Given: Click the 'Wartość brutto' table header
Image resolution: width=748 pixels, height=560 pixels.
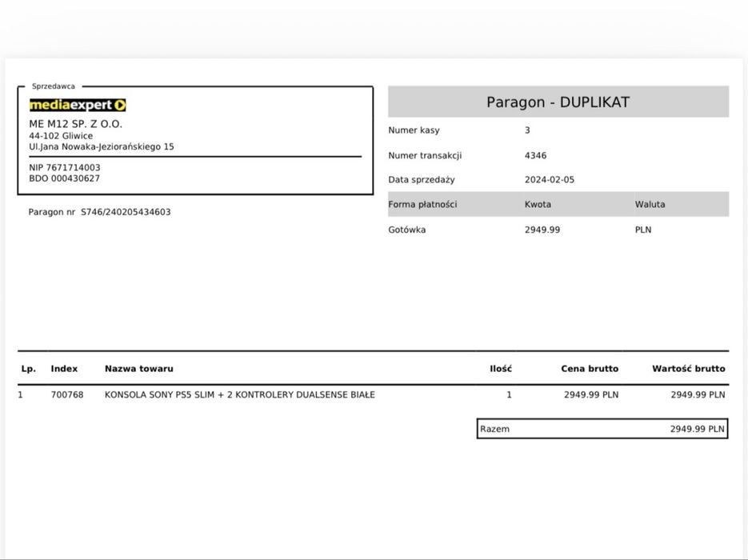Looking at the screenshot, I should click(x=688, y=369).
